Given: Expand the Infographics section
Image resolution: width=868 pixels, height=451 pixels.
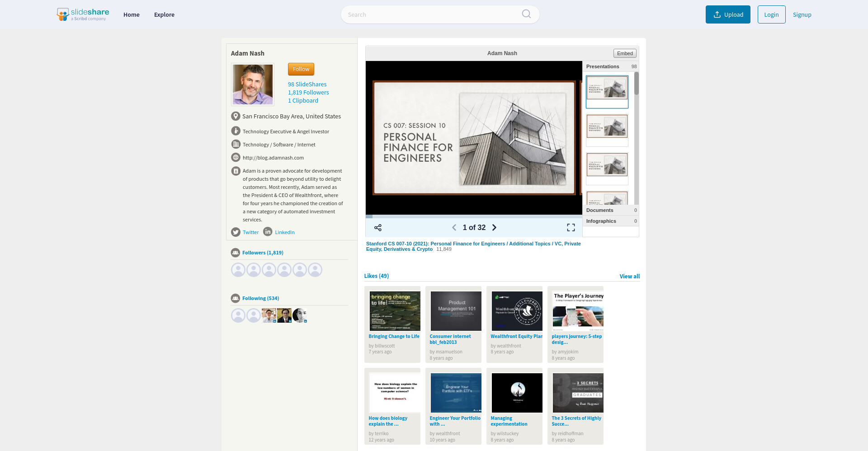Looking at the screenshot, I should pos(611,221).
